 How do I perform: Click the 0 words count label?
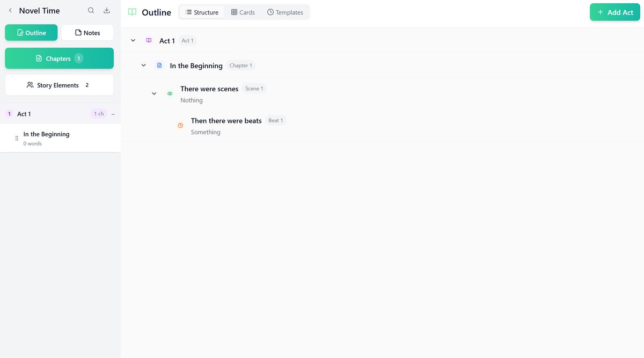click(32, 144)
